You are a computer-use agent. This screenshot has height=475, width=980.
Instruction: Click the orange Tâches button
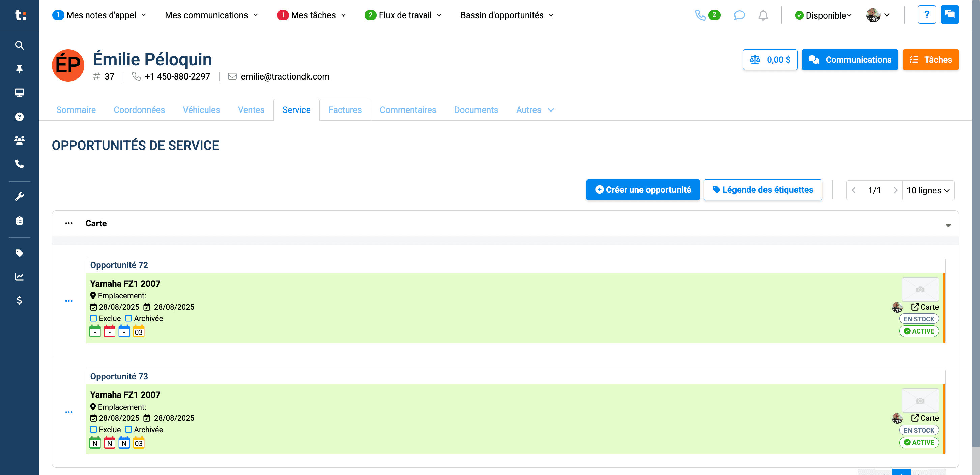coord(930,60)
